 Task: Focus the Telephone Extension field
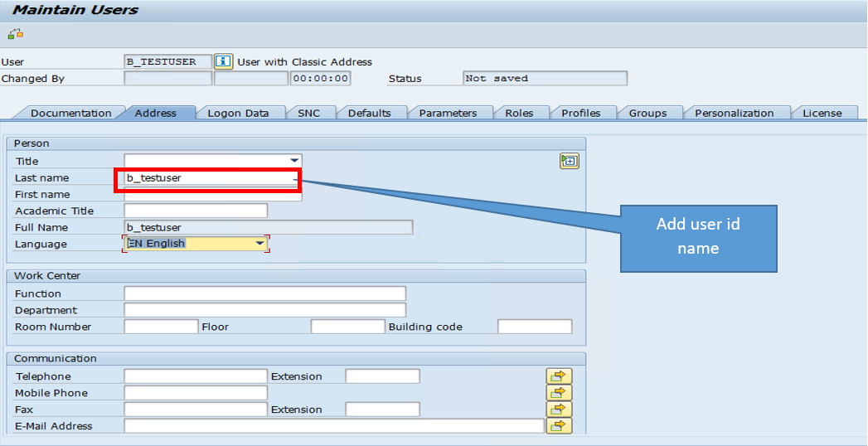point(382,376)
